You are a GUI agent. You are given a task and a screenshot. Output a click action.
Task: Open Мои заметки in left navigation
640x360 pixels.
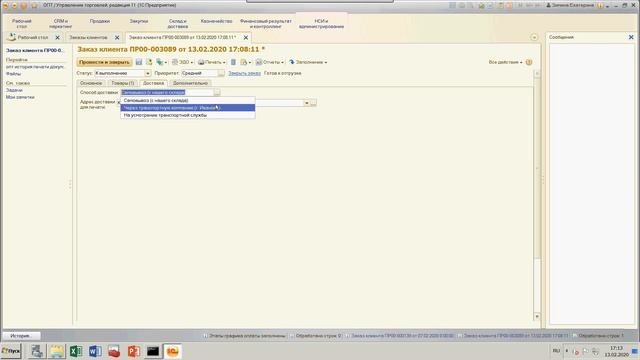[20, 97]
